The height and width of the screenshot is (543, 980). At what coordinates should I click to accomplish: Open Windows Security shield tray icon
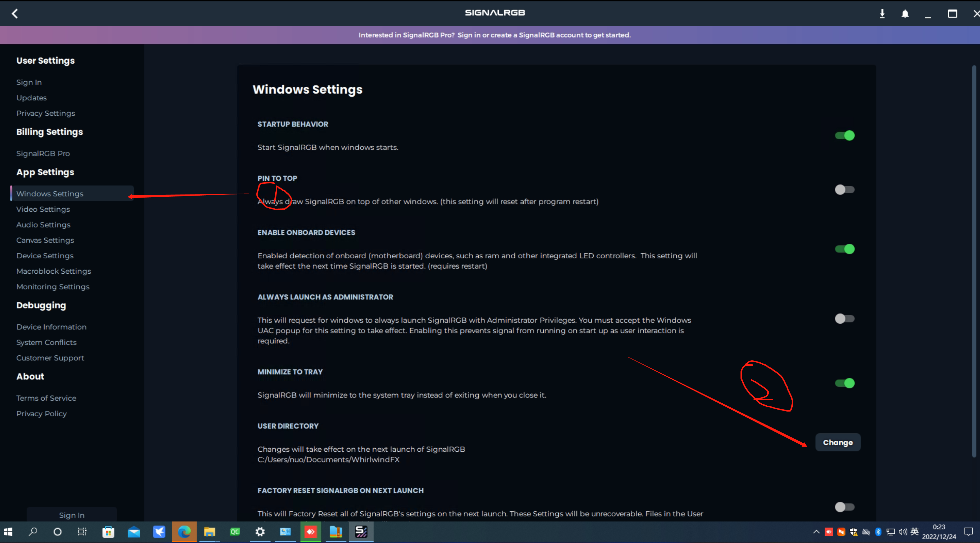pos(854,532)
